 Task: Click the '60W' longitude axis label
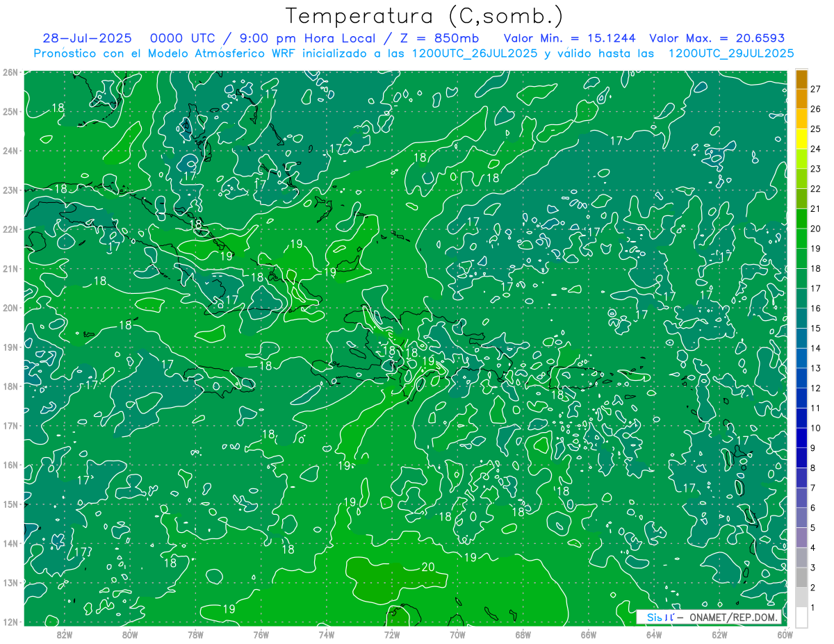tap(785, 634)
